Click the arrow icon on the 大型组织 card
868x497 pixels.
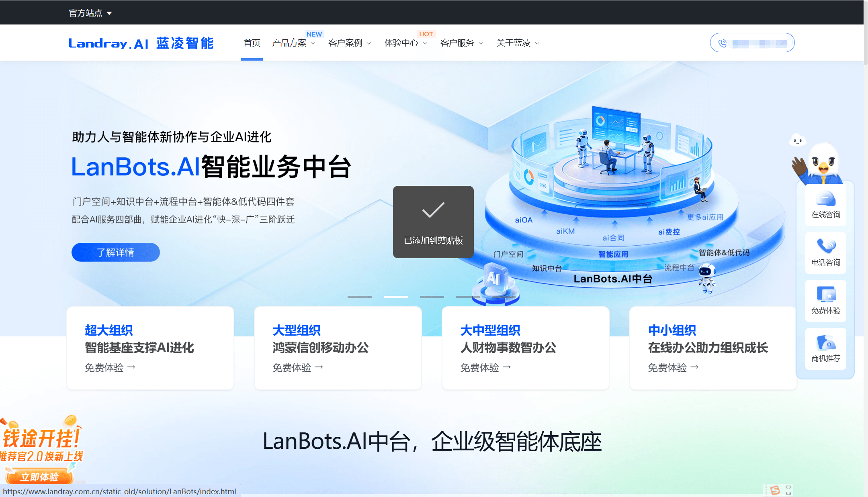pos(319,367)
